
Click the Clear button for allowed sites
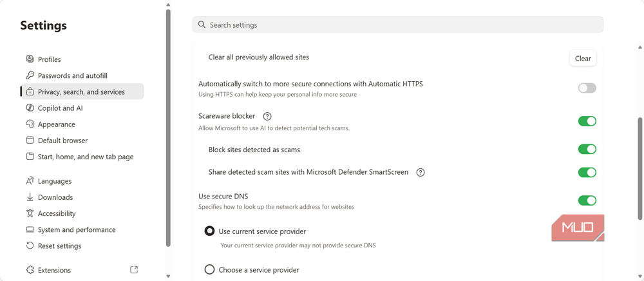point(583,59)
